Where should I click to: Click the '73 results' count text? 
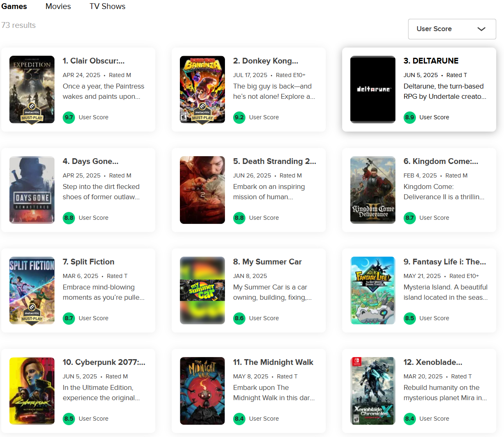18,25
